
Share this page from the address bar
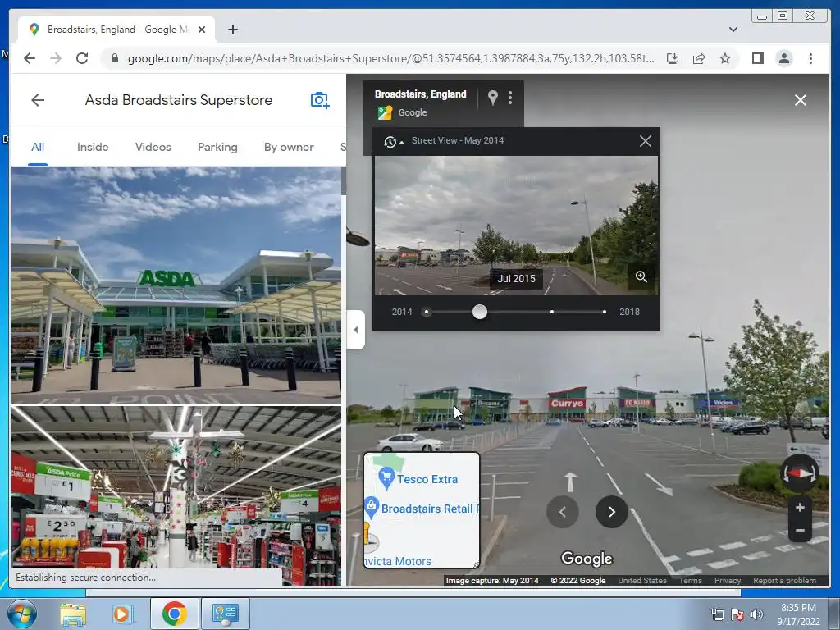pyautogui.click(x=699, y=58)
